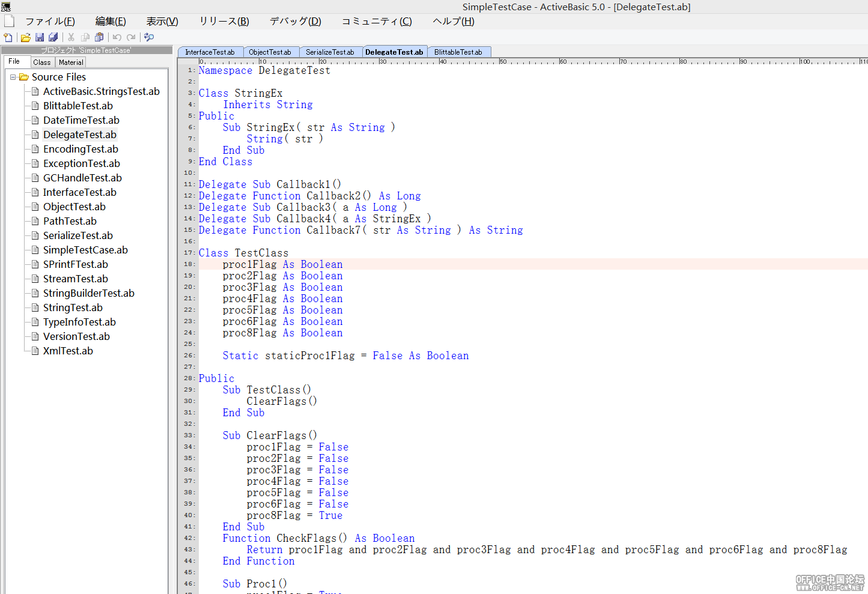This screenshot has height=594, width=868.
Task: Click line number 18 in the gutter
Action: 189,264
